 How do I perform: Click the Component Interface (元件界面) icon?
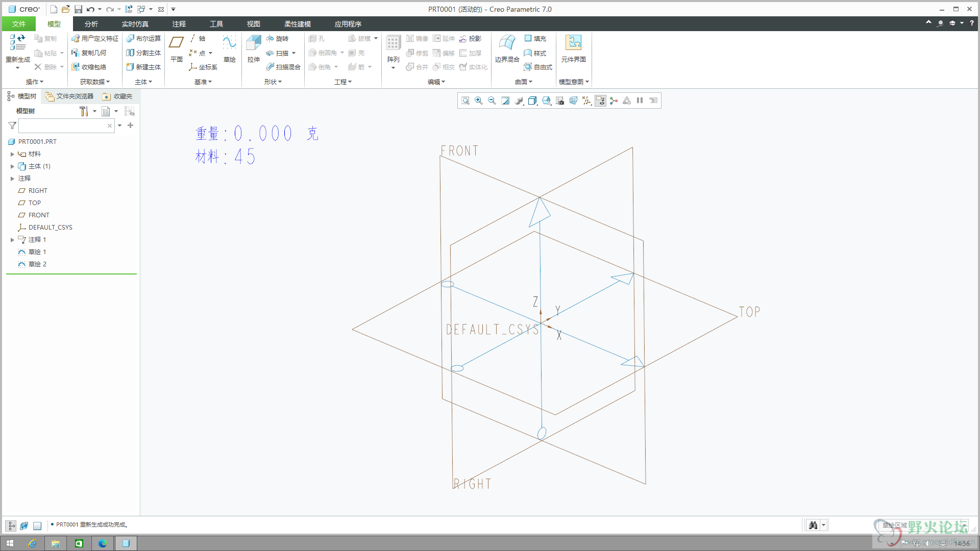(574, 49)
